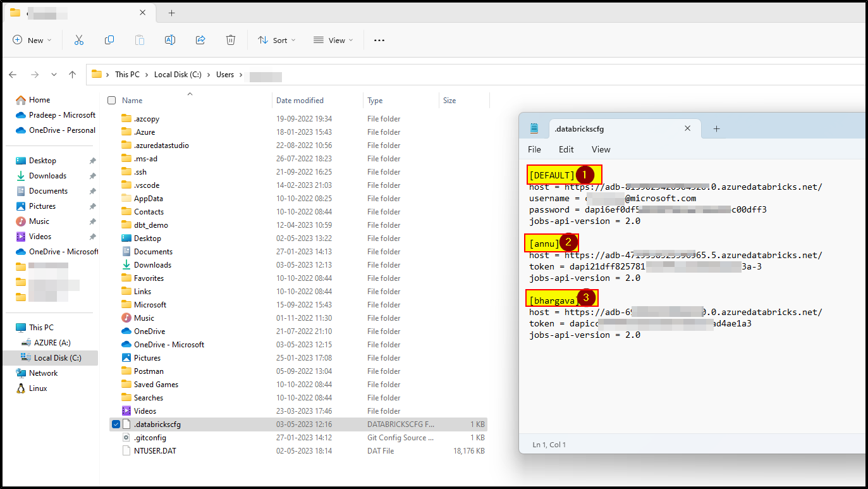
Task: Go to This PC via breadcrumb link
Action: click(127, 74)
